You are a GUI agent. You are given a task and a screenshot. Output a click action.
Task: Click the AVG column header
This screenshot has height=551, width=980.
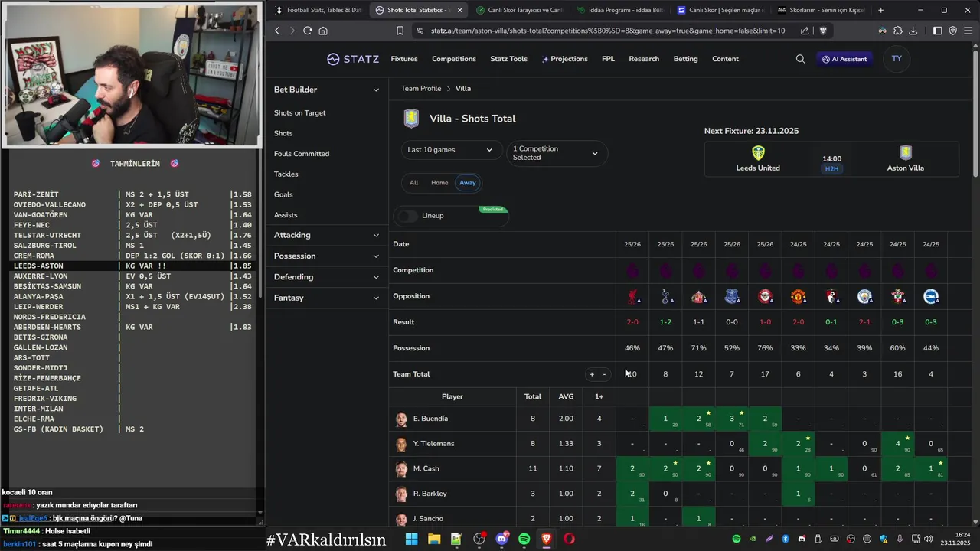[x=566, y=396]
